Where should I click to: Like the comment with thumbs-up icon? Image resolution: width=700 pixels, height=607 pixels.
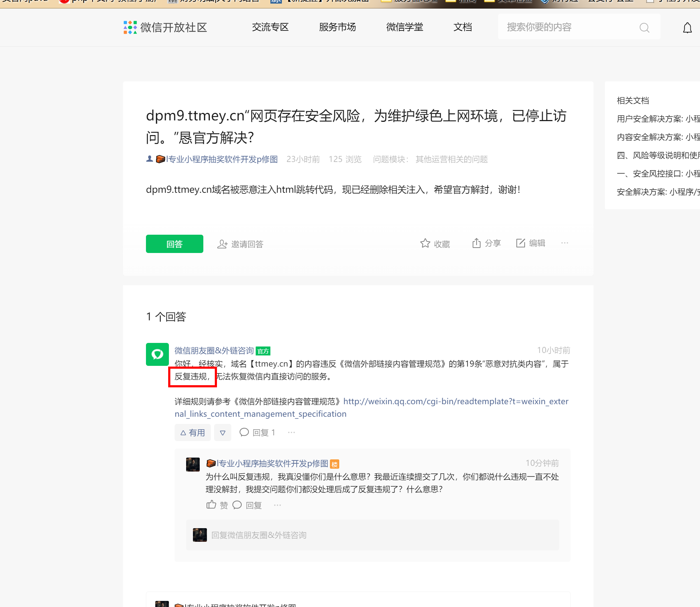[211, 505]
